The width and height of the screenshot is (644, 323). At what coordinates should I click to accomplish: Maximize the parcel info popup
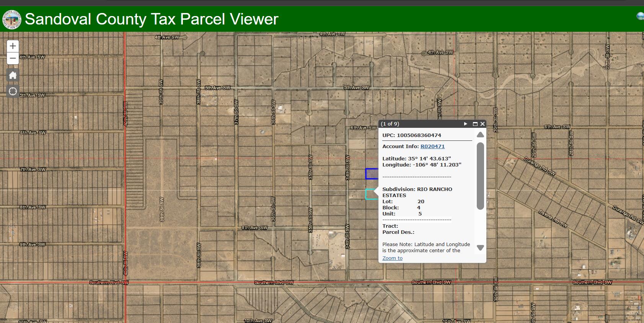pyautogui.click(x=475, y=124)
